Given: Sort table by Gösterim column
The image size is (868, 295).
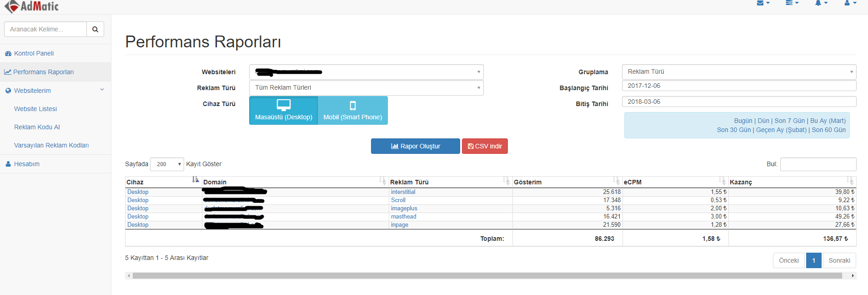Looking at the screenshot, I should pyautogui.click(x=567, y=182).
